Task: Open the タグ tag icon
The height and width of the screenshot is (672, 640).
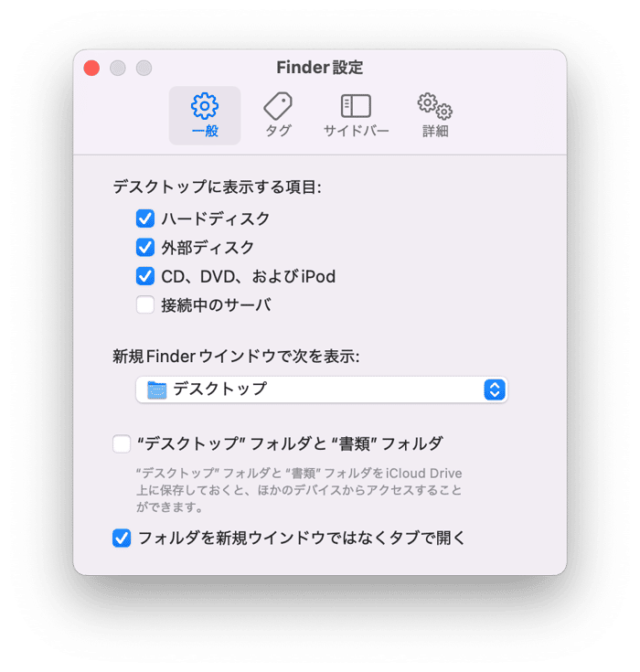Action: 278,106
